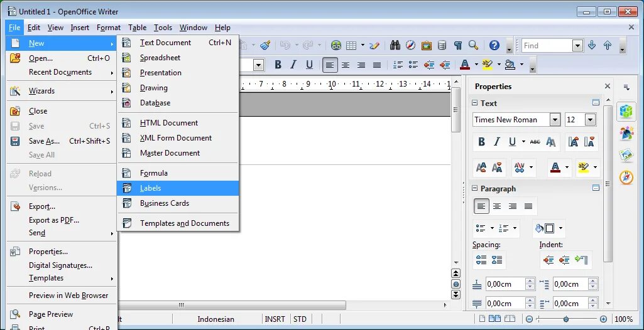Viewport: 644px width, 330px height.
Task: Apply Font Color A in formatting toolbar
Action: click(x=465, y=65)
